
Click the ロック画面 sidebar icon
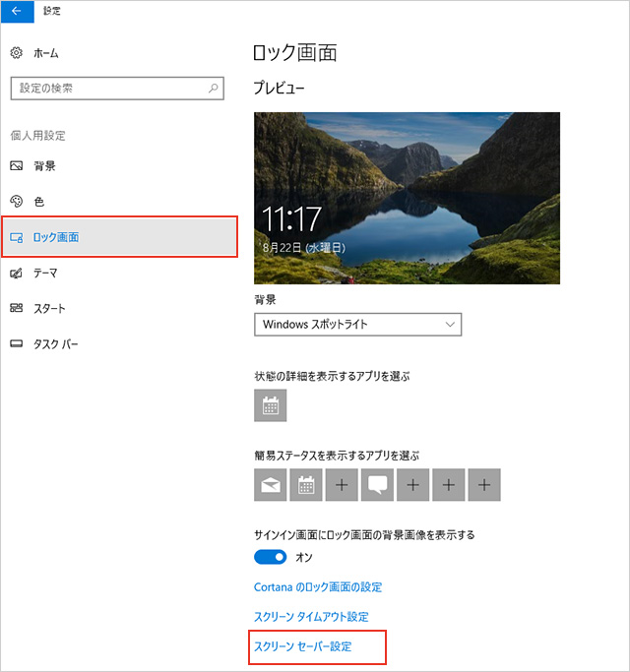tap(17, 237)
